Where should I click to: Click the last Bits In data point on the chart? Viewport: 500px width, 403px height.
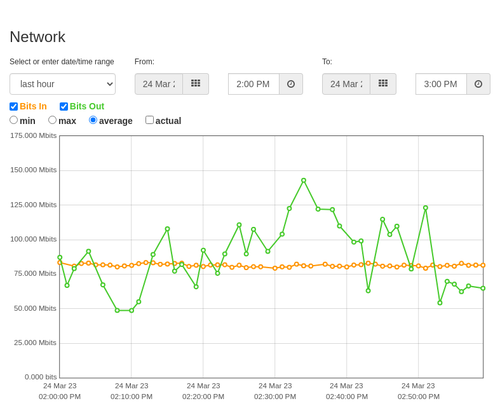[x=483, y=265]
